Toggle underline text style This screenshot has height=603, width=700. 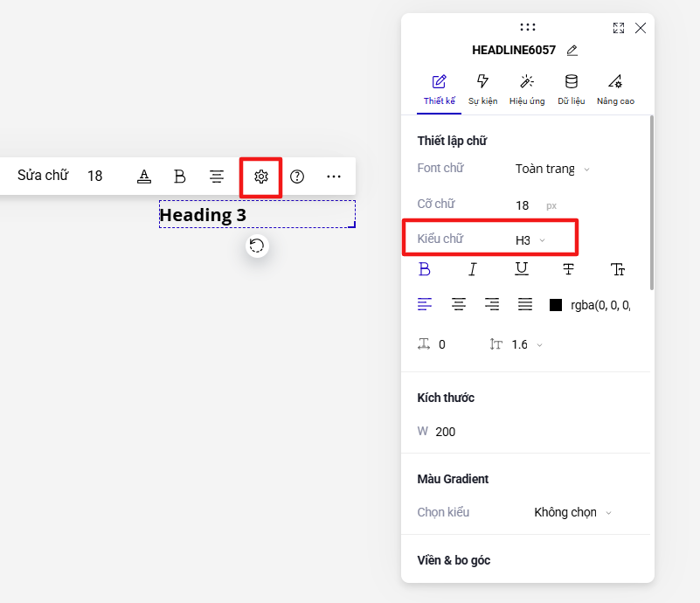click(522, 268)
